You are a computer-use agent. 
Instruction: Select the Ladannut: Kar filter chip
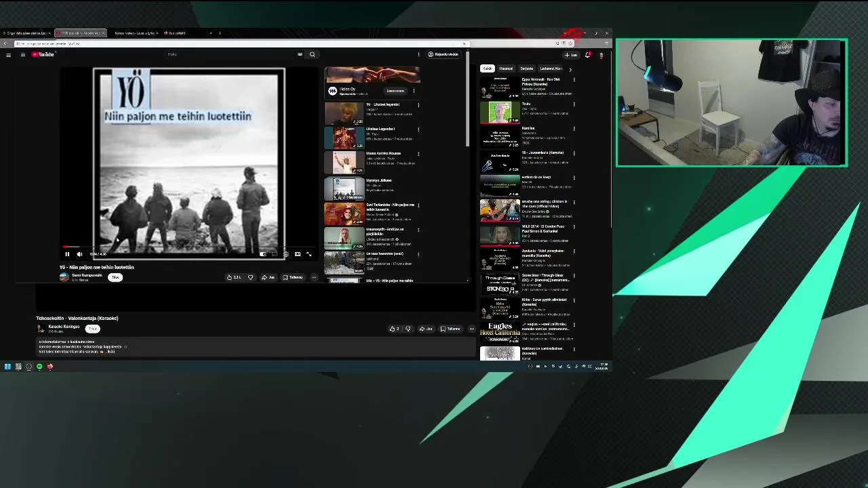click(x=551, y=68)
